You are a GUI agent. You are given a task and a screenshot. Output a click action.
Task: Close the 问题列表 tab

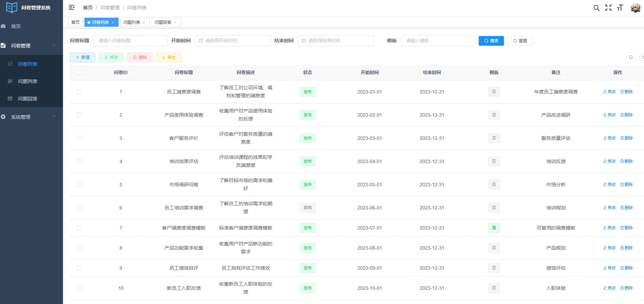(x=144, y=23)
